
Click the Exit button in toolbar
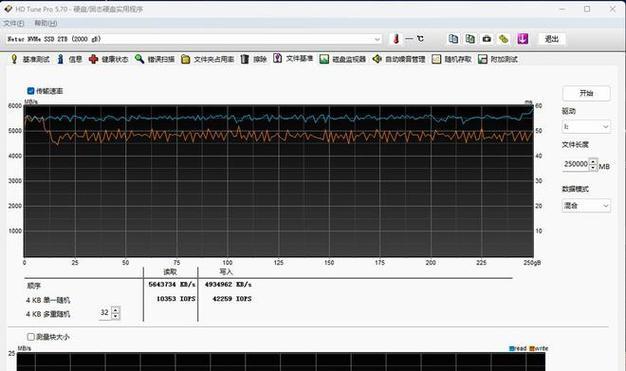coord(551,39)
